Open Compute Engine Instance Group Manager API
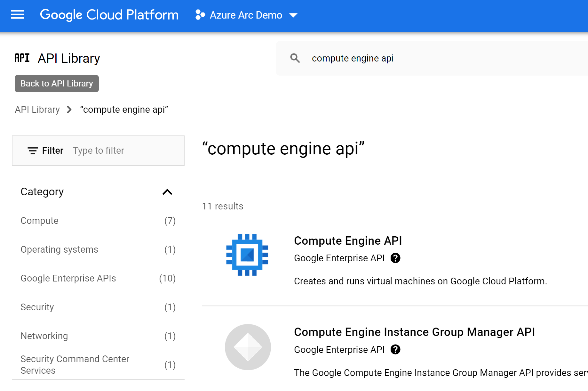Viewport: 588px width, 391px height. (x=414, y=332)
